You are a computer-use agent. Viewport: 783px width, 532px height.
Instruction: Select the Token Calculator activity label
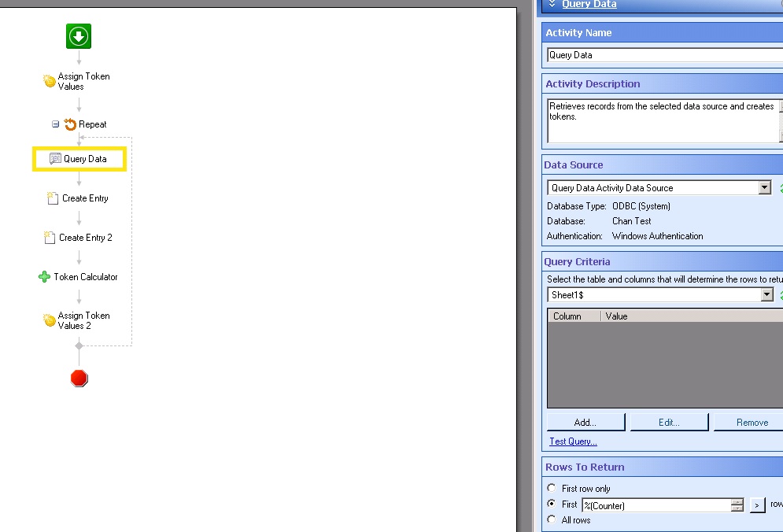[86, 277]
